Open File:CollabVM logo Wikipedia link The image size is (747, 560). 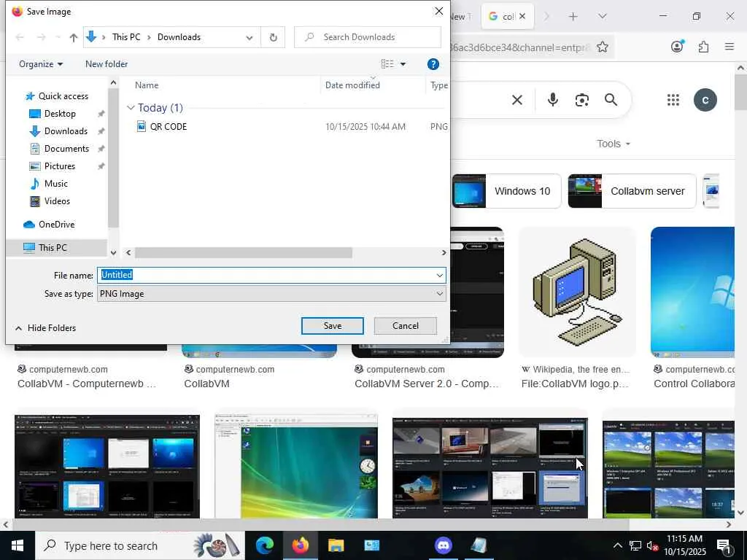[575, 384]
